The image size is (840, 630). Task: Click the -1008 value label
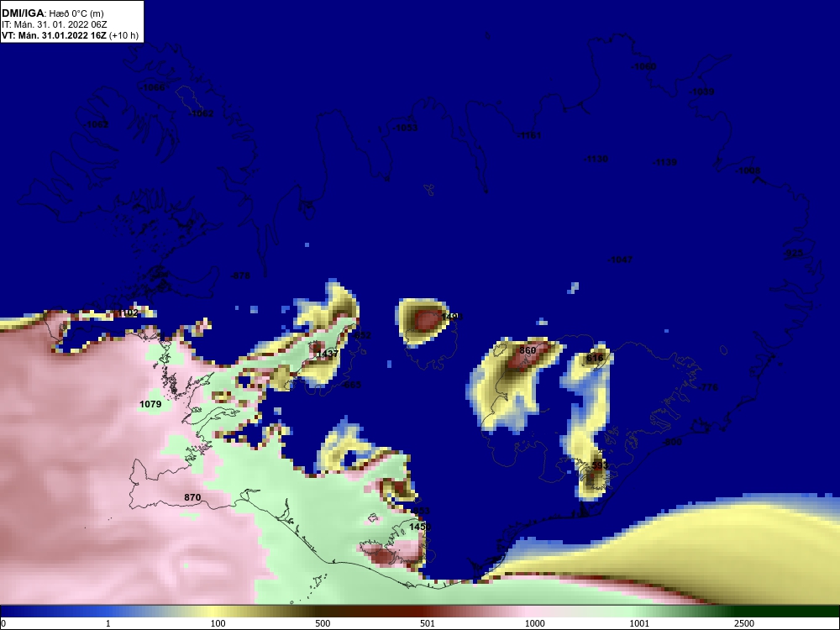coord(748,171)
